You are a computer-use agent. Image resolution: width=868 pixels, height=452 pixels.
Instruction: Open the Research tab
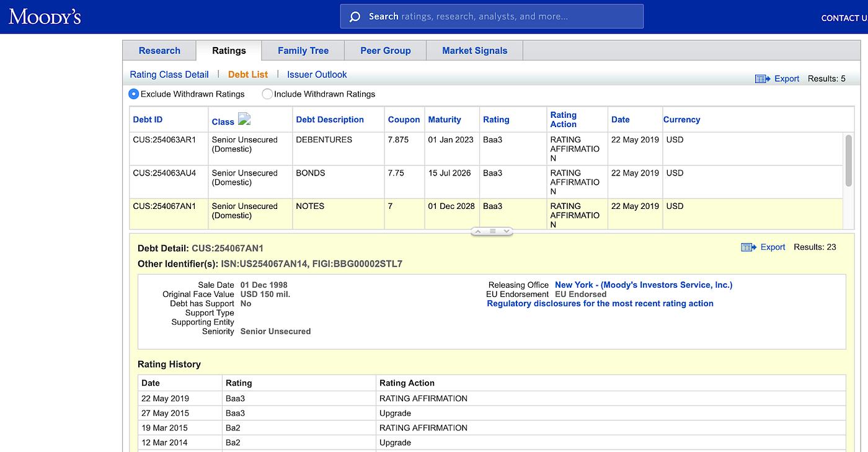(x=159, y=51)
